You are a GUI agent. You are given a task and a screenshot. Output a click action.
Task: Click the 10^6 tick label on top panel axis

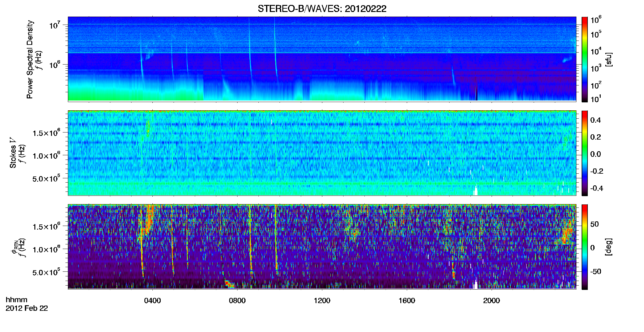55,65
